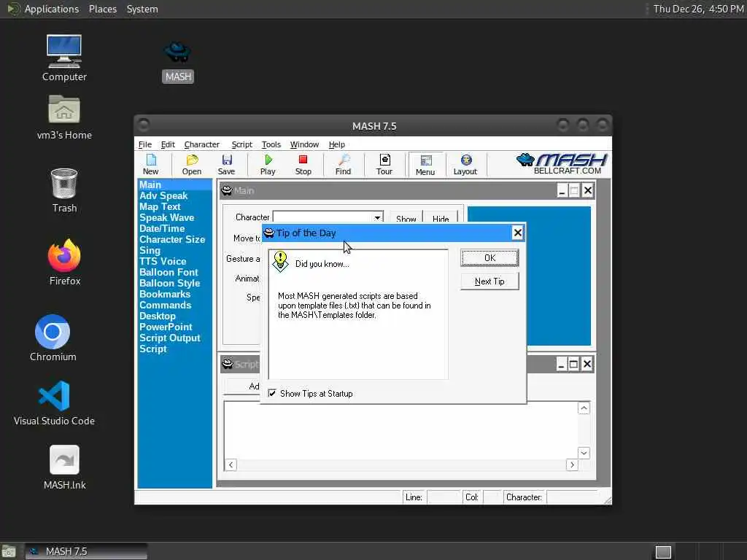Start playback with the green Play icon
This screenshot has height=560, width=747.
[x=268, y=165]
